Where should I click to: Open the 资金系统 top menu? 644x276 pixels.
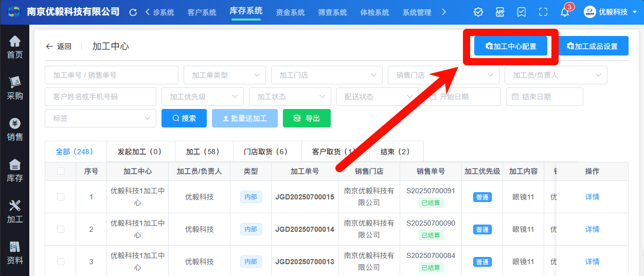click(290, 12)
